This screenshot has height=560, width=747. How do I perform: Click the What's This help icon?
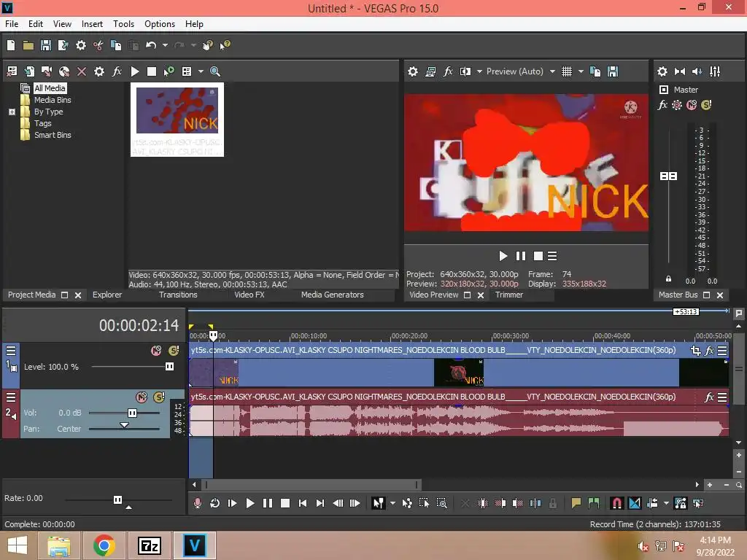pyautogui.click(x=225, y=45)
